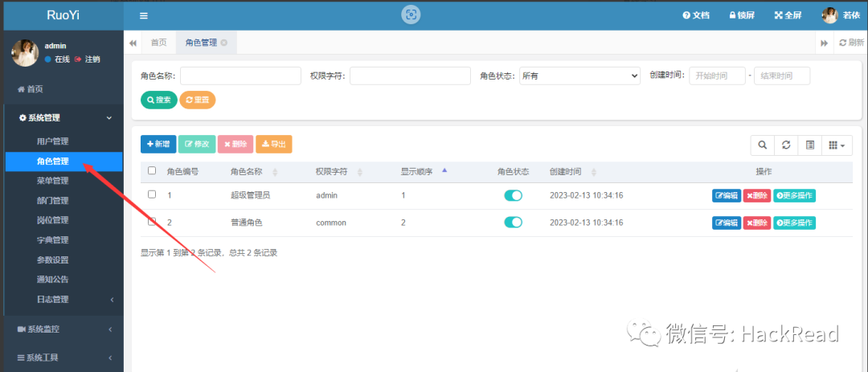Open 更多操作 for 普通角色
This screenshot has height=372, width=868.
794,223
